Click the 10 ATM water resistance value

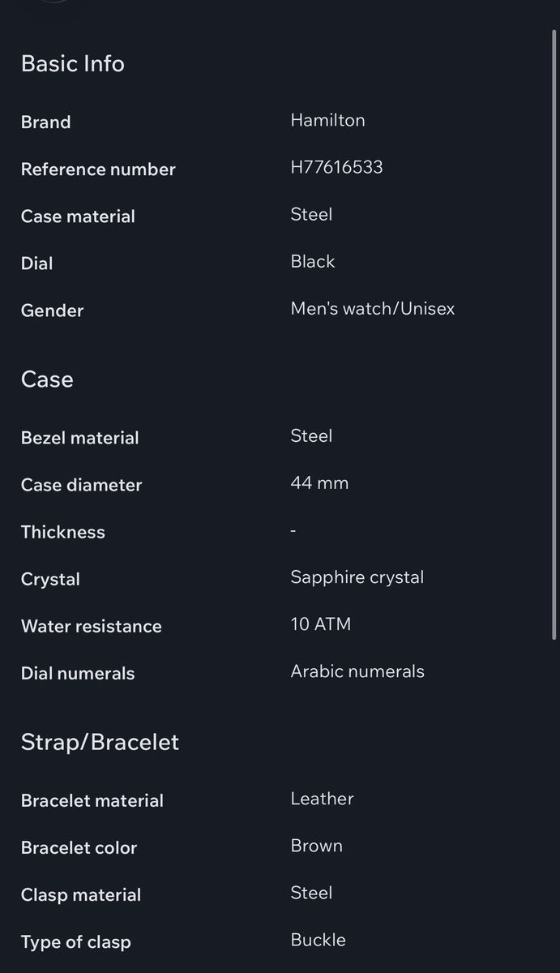320,624
